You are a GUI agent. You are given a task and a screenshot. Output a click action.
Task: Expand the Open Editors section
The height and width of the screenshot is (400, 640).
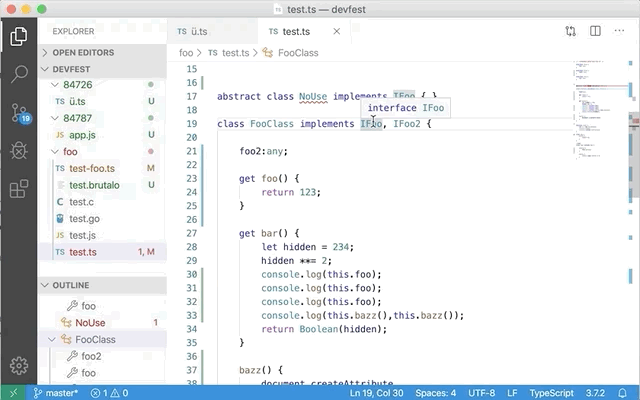(x=102, y=53)
